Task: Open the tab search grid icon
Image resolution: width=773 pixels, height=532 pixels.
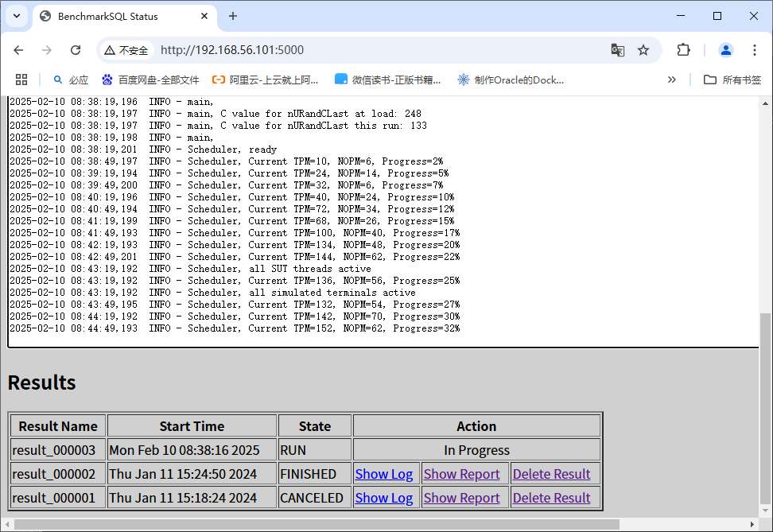Action: [x=21, y=79]
